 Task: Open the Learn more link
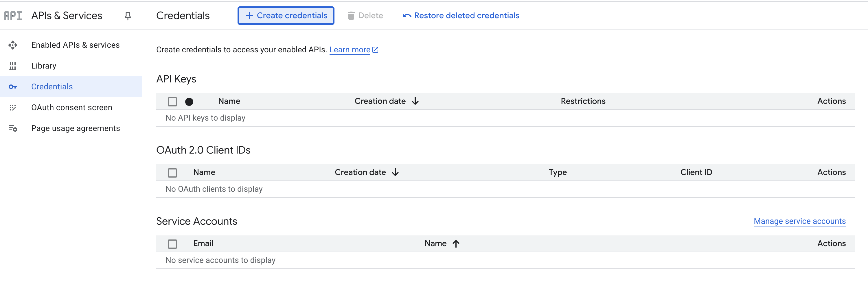[350, 49]
